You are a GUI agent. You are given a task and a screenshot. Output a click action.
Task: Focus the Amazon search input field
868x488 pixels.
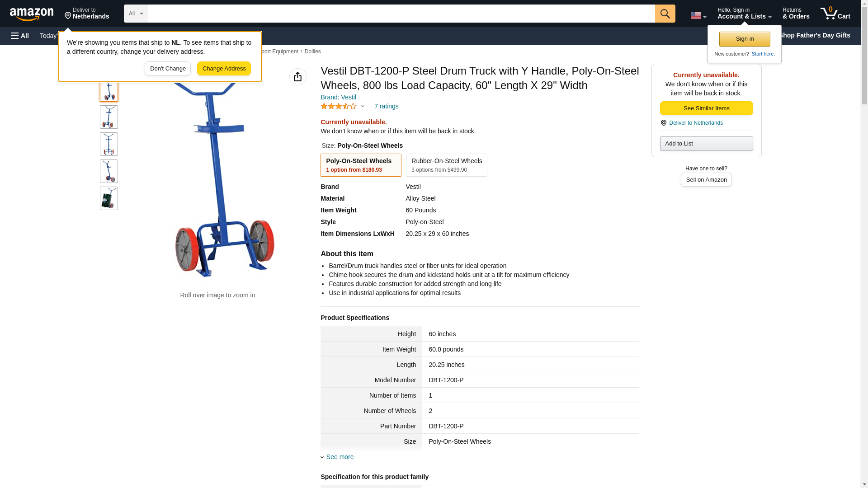click(401, 14)
